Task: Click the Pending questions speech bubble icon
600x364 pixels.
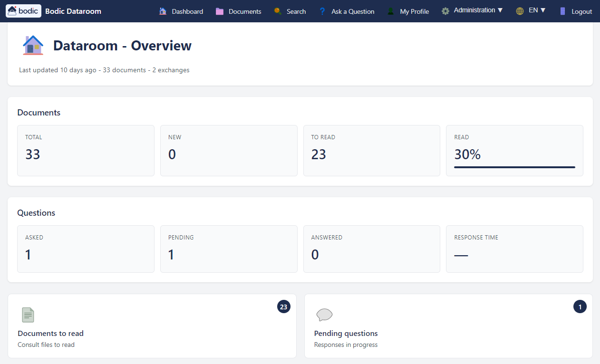Action: [324, 315]
